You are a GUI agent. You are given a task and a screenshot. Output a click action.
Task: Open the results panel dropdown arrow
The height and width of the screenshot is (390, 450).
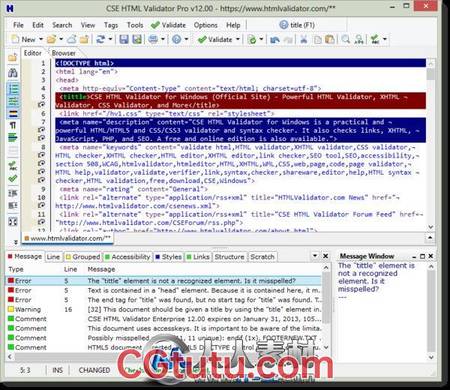click(315, 256)
